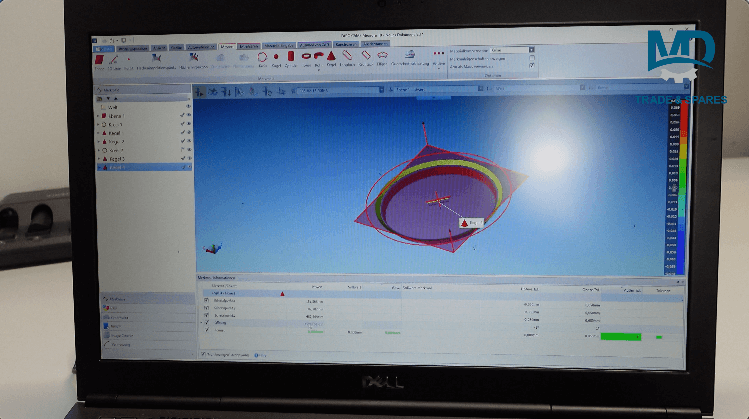Expand the Kegel 1 tree node arrow
The height and width of the screenshot is (419, 749).
coord(98,132)
